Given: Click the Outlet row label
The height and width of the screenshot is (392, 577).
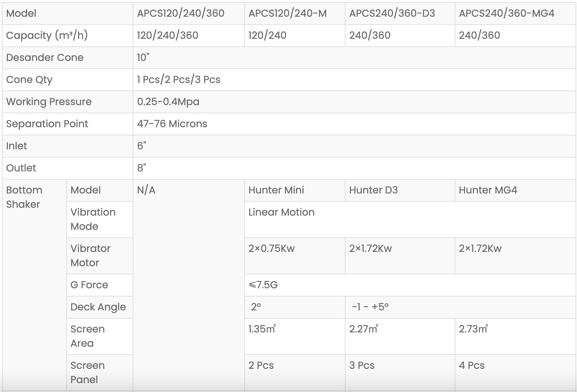Looking at the screenshot, I should 21,168.
